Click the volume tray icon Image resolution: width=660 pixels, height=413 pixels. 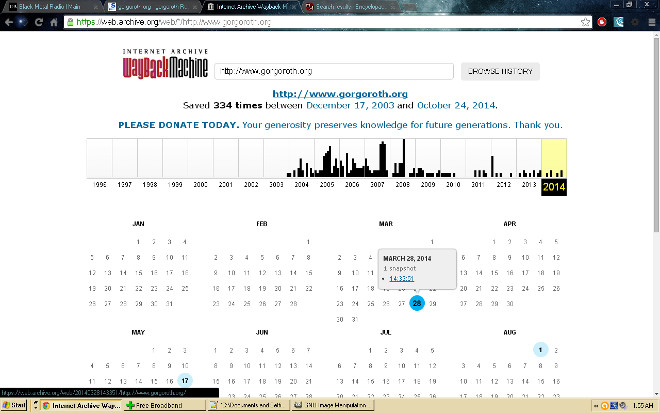(623, 405)
